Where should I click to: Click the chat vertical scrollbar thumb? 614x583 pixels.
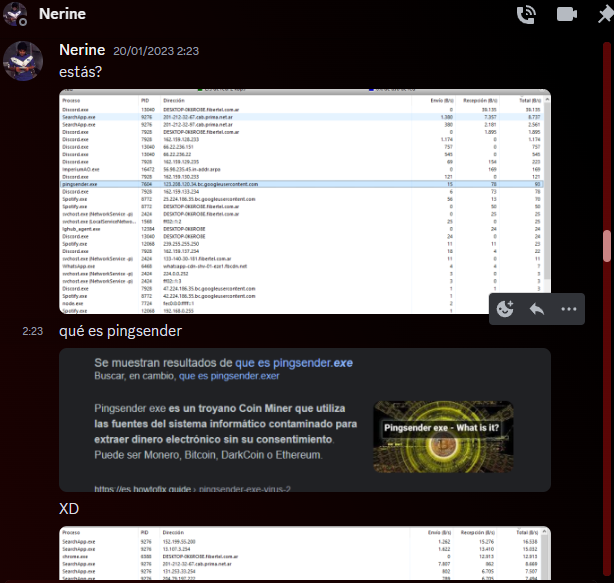pyautogui.click(x=604, y=245)
